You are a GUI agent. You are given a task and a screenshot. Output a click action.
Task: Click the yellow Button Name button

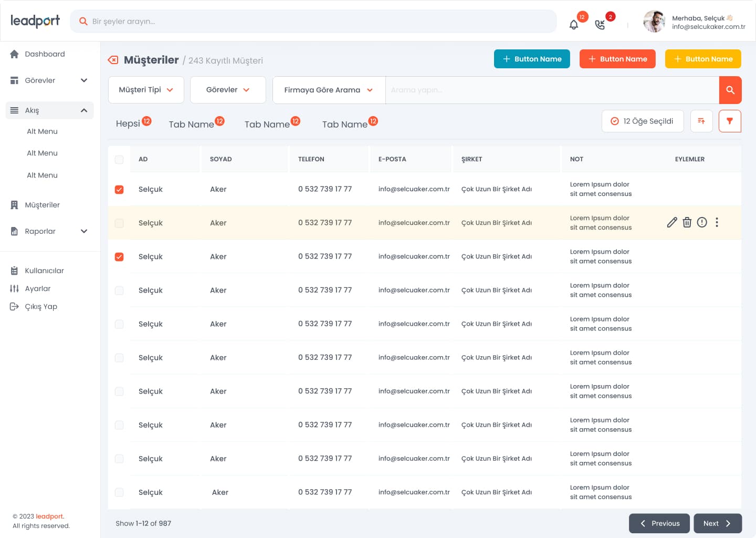[x=703, y=59]
